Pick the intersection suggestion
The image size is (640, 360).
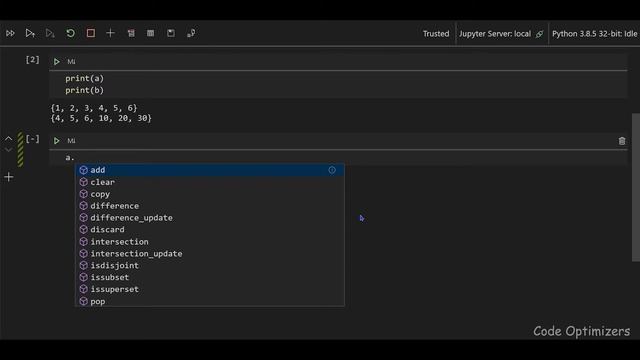point(210,242)
